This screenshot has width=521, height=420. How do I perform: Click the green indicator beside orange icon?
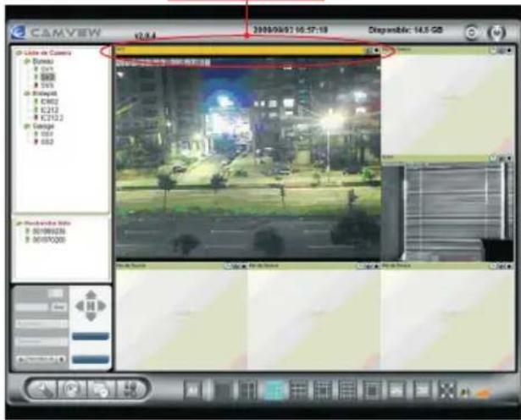click(x=465, y=393)
